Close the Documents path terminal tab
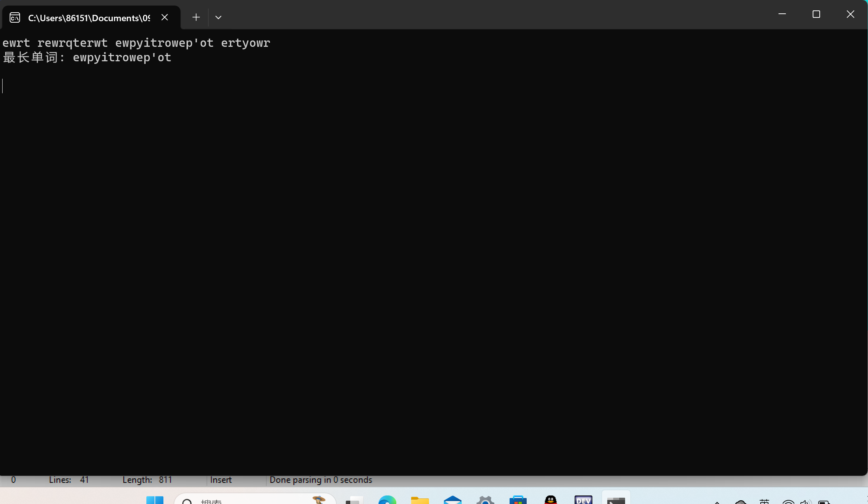 [x=165, y=17]
